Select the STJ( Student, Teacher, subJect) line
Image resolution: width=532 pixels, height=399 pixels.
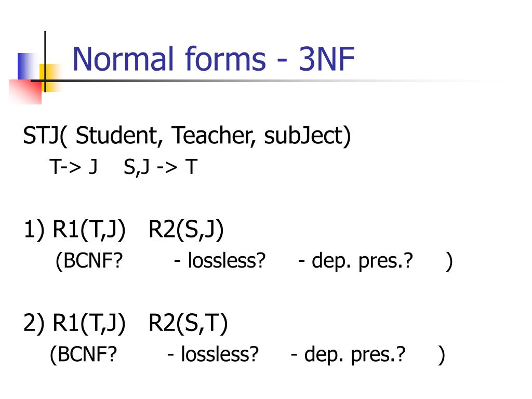(187, 136)
